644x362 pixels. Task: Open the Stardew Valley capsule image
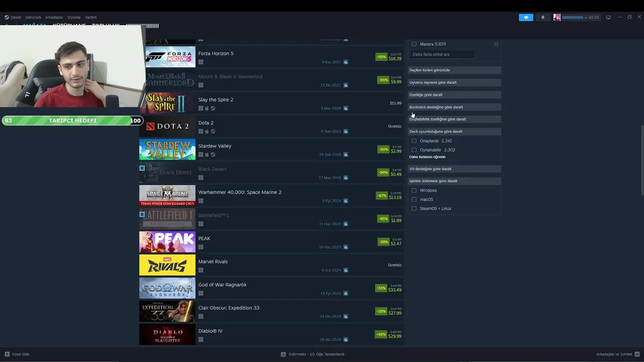point(167,149)
